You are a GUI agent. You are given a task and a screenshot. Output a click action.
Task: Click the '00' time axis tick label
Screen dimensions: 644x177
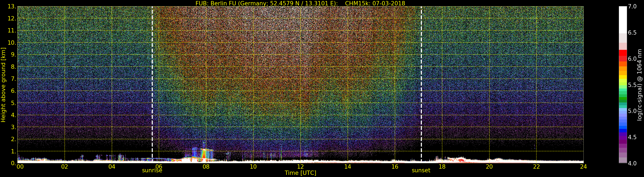[x=20, y=166]
